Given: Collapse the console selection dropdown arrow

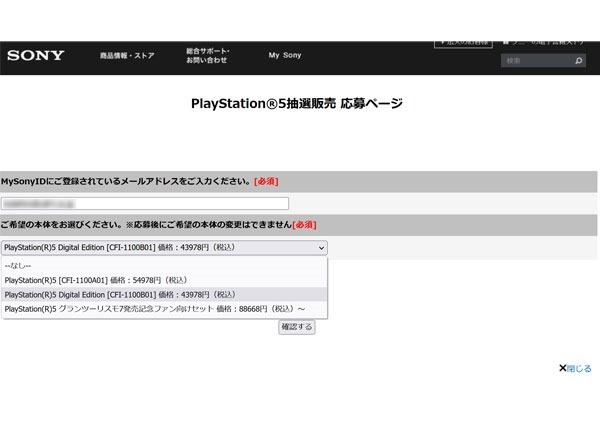Looking at the screenshot, I should 321,248.
